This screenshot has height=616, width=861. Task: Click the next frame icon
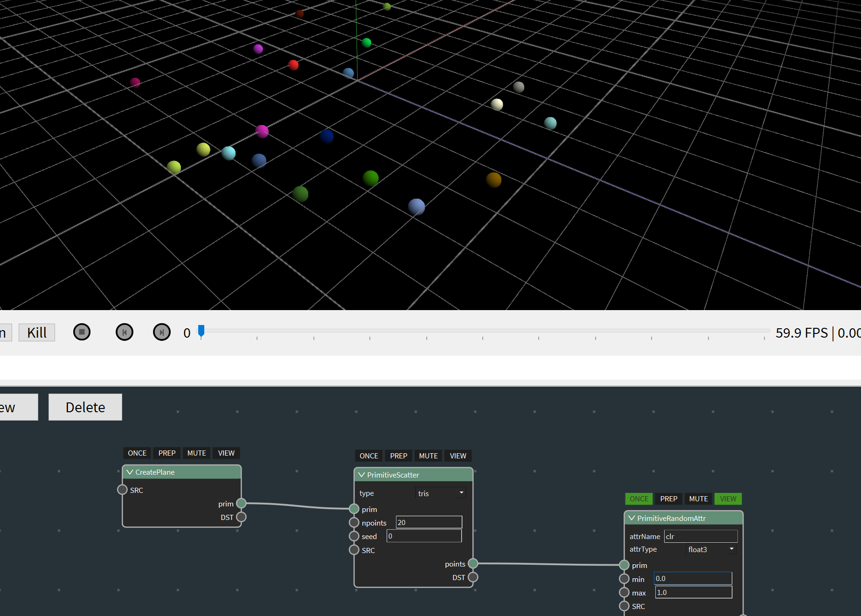(162, 332)
